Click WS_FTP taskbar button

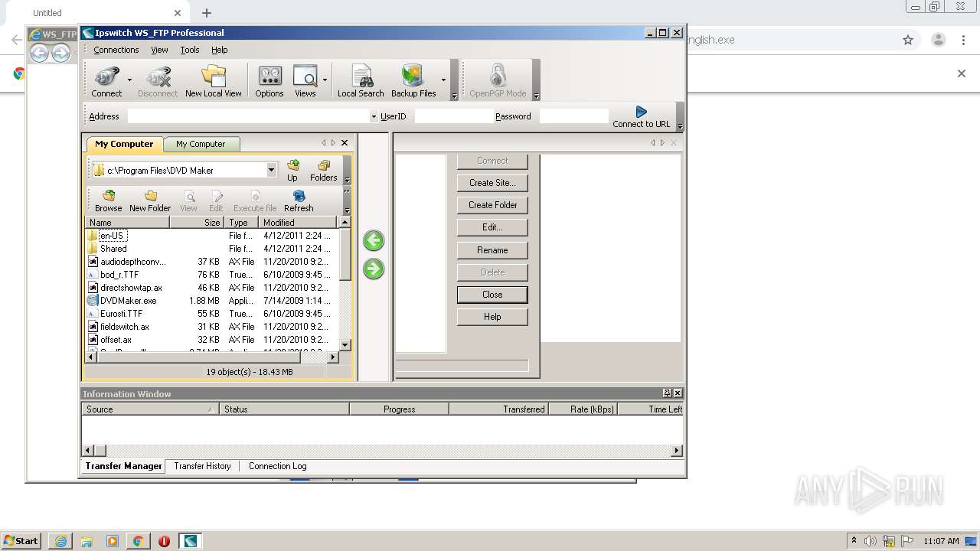(190, 541)
